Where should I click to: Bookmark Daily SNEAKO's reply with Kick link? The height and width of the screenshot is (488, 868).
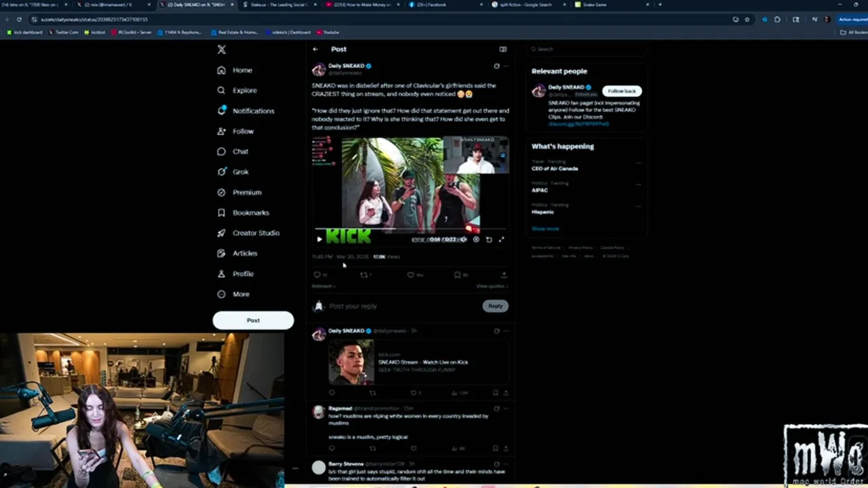pos(496,392)
